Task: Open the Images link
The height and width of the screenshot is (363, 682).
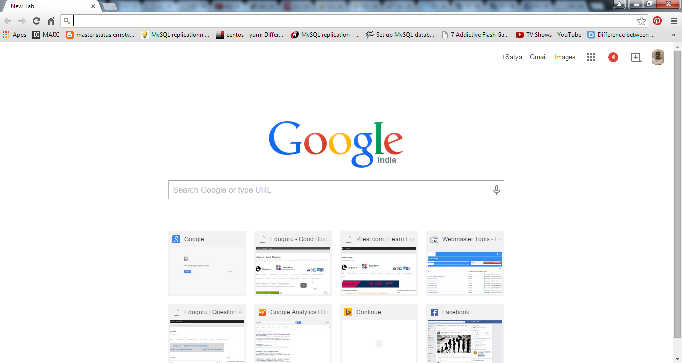Action: pos(565,57)
